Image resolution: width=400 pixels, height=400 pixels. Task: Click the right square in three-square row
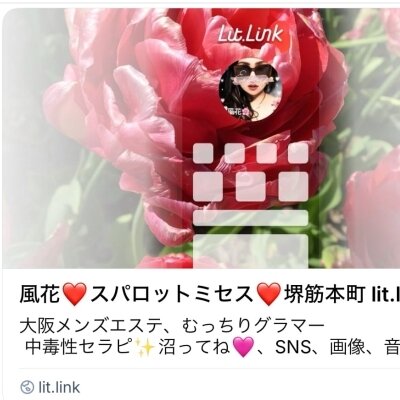pyautogui.click(x=294, y=187)
